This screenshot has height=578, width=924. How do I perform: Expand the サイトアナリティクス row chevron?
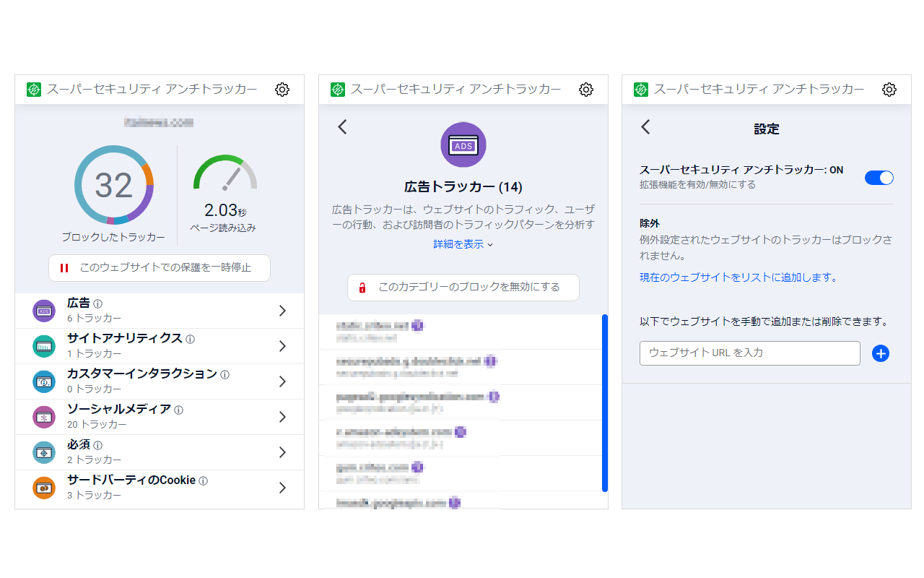click(x=282, y=346)
